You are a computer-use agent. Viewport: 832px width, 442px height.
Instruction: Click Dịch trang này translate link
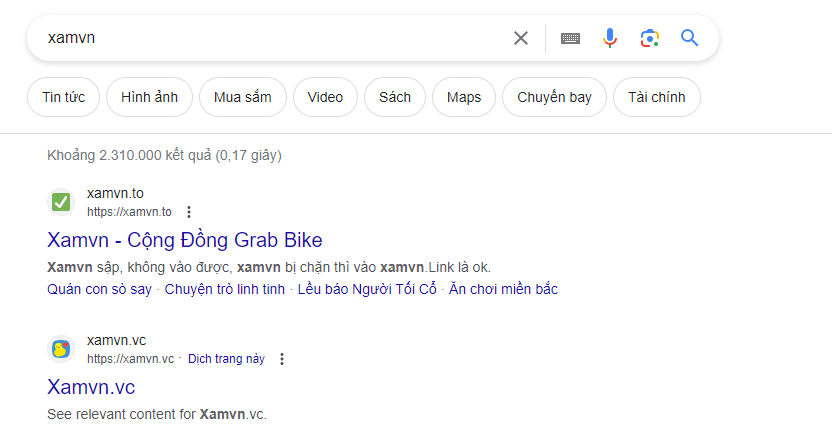(226, 359)
